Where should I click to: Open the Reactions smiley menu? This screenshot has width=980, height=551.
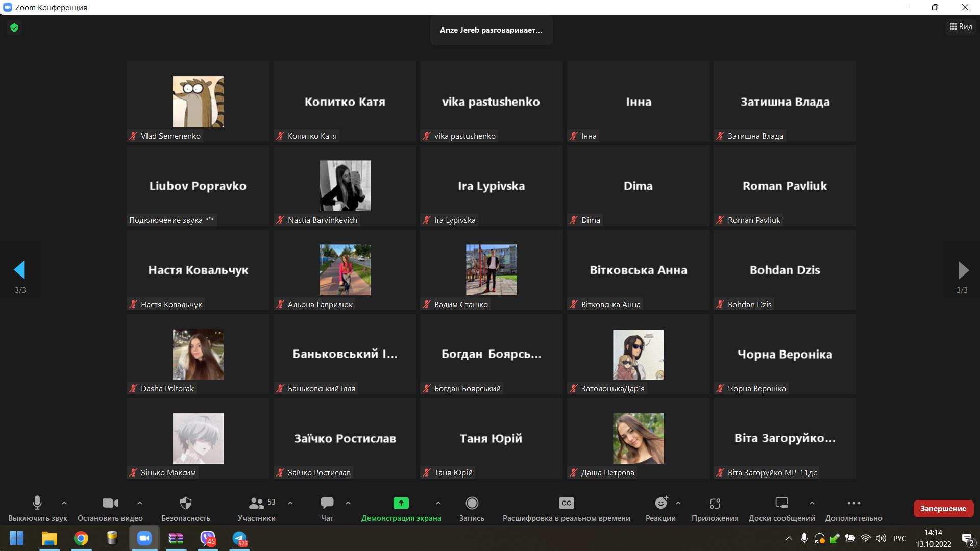click(660, 504)
